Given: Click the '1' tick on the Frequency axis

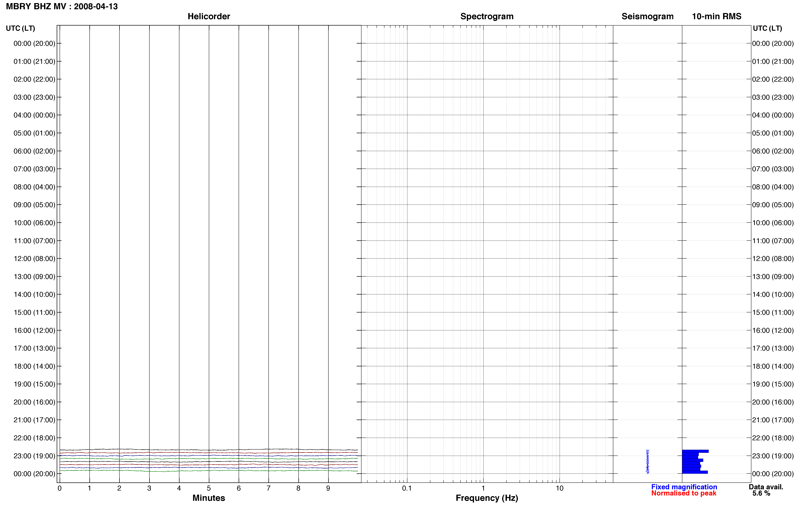Looking at the screenshot, I should tap(483, 488).
